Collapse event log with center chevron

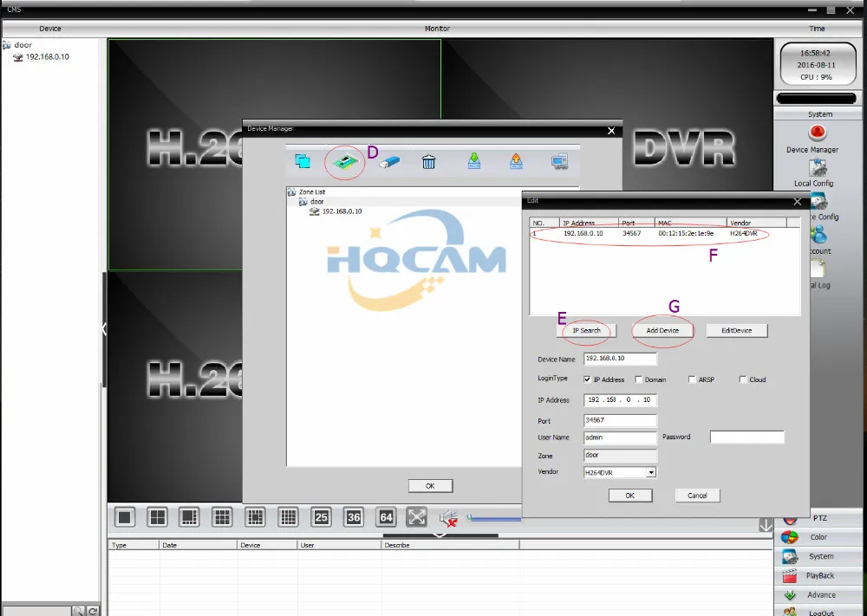(440, 535)
